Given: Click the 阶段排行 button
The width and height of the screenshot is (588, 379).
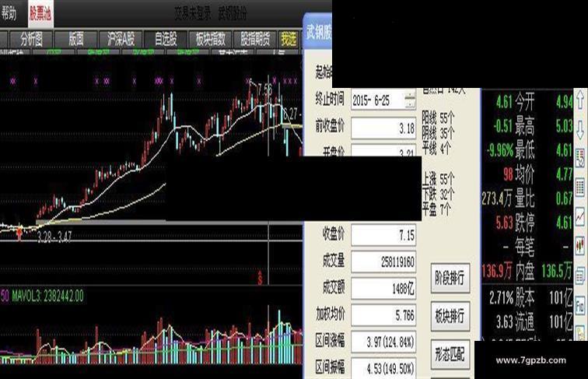Looking at the screenshot, I should (450, 278).
